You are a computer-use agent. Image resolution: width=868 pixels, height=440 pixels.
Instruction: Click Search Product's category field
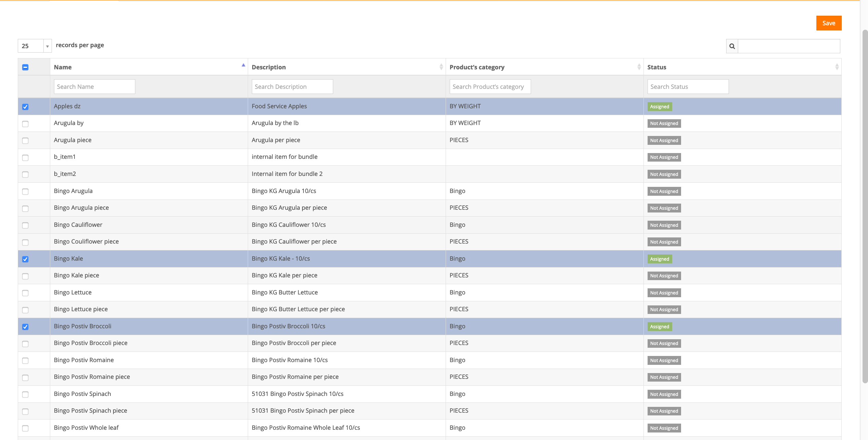[x=490, y=87]
